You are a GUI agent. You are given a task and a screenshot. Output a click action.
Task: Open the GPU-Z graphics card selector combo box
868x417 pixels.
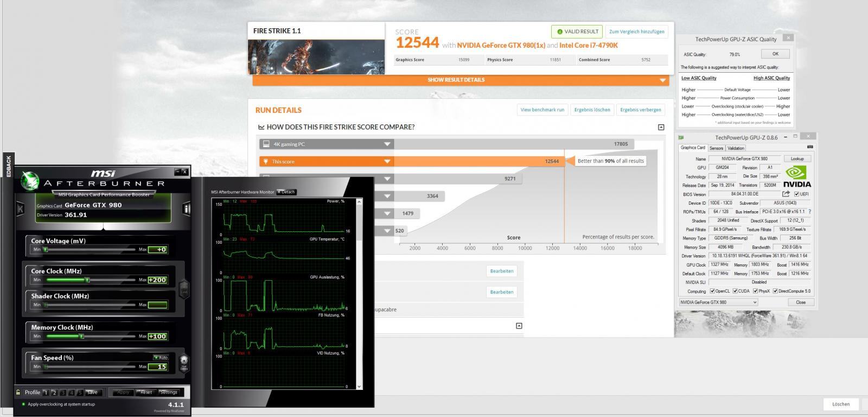click(x=718, y=302)
